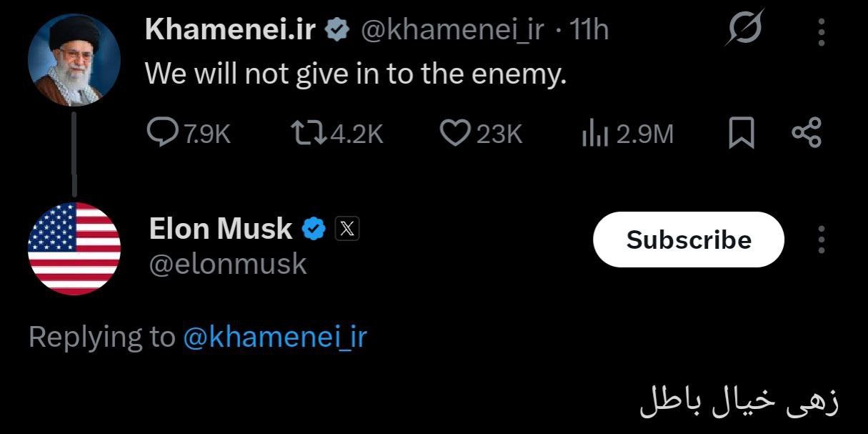Click the Khamenei.ir display name
Viewport: 868px width, 434px height.
(x=230, y=29)
